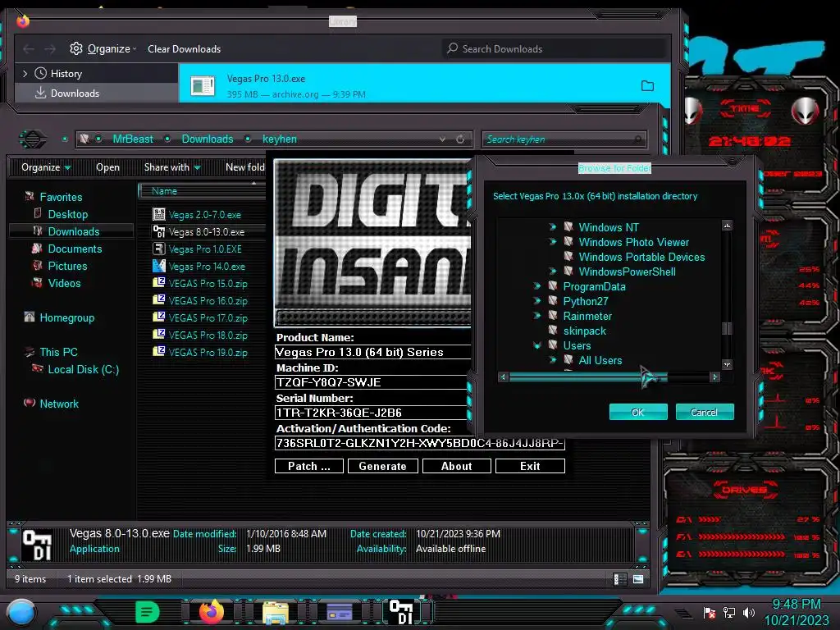Click the Explorer back navigation orb
Screen dimensions: 840x630
pyautogui.click(x=33, y=139)
